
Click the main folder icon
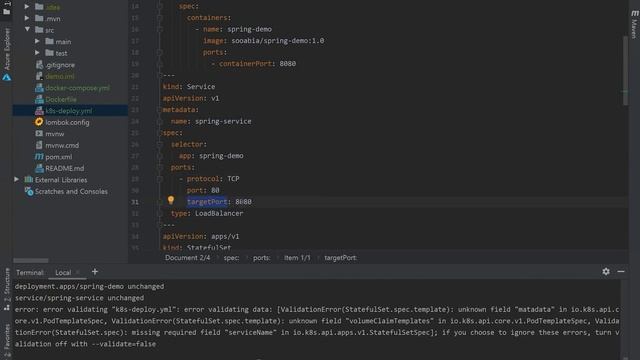pos(50,41)
